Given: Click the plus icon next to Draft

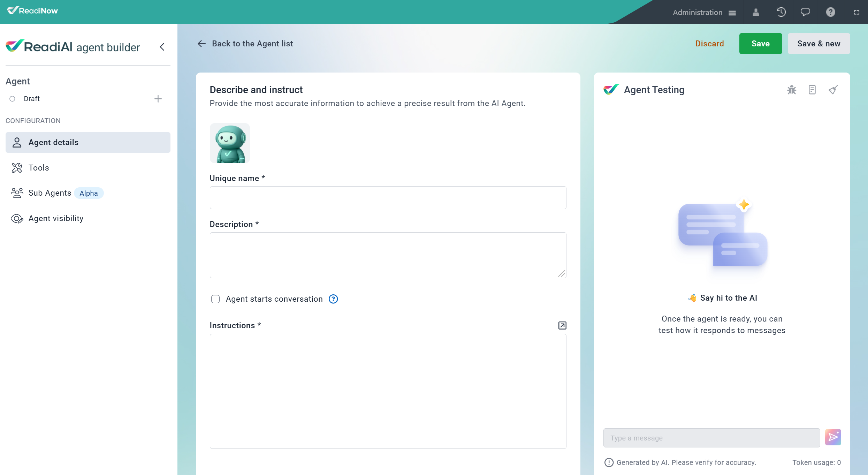Looking at the screenshot, I should [x=158, y=99].
